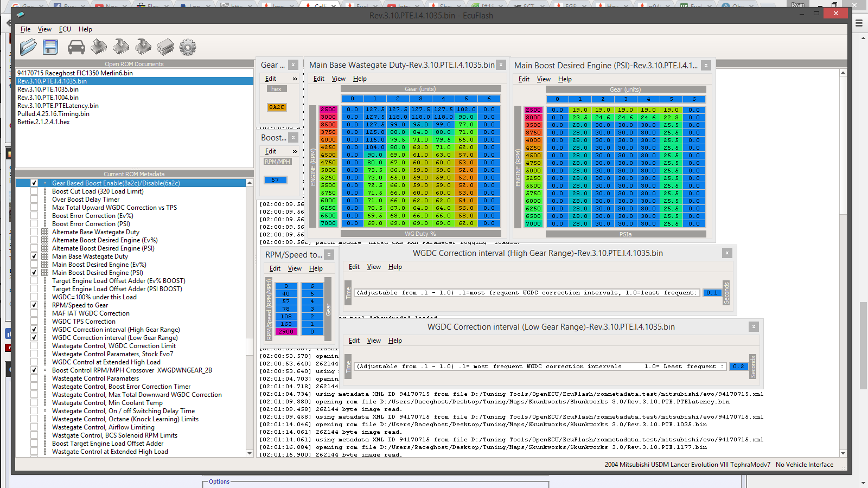This screenshot has height=488, width=868.
Task: Select Wastegate Control Parameters metadata entry
Action: (95, 378)
